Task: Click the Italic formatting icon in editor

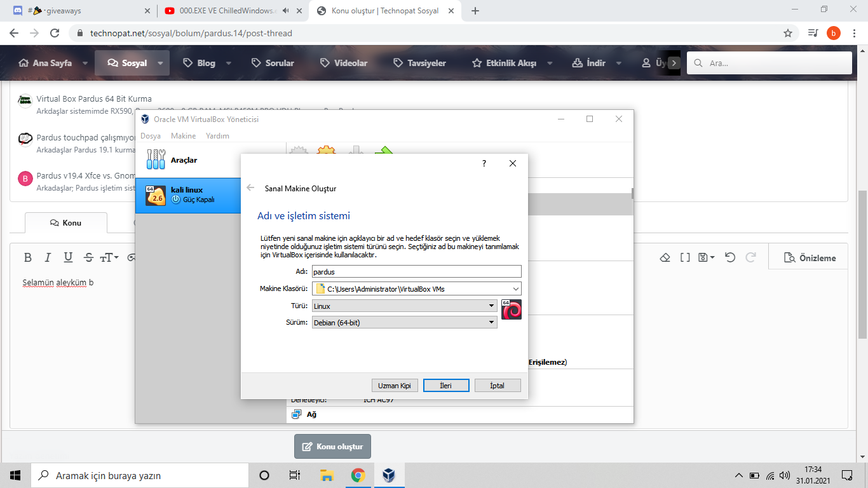Action: coord(48,257)
